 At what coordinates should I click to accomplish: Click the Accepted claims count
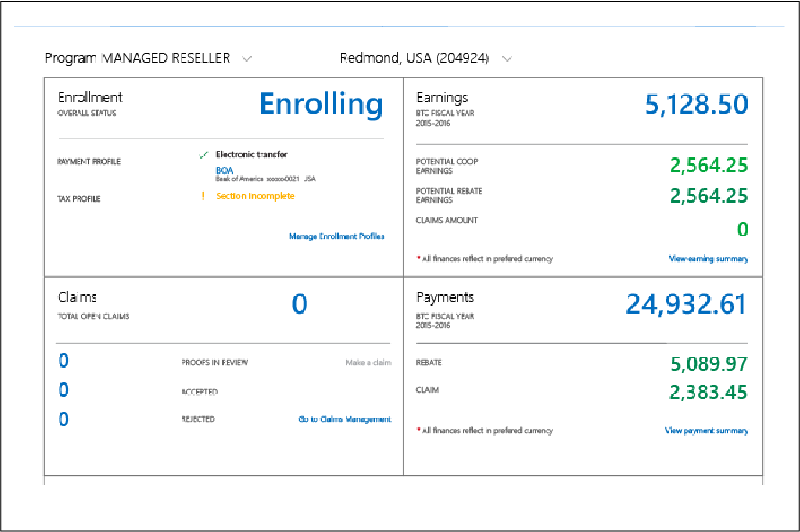[64, 390]
